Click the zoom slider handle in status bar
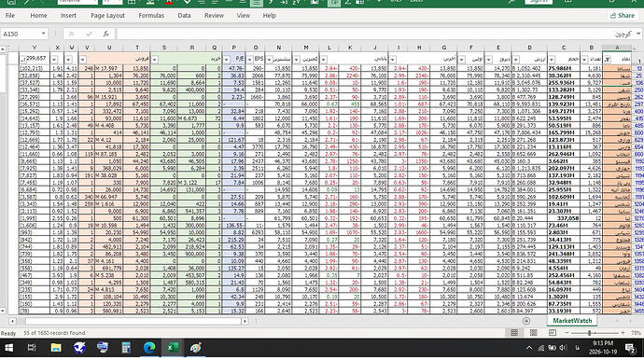The image size is (644, 360). 589,333
